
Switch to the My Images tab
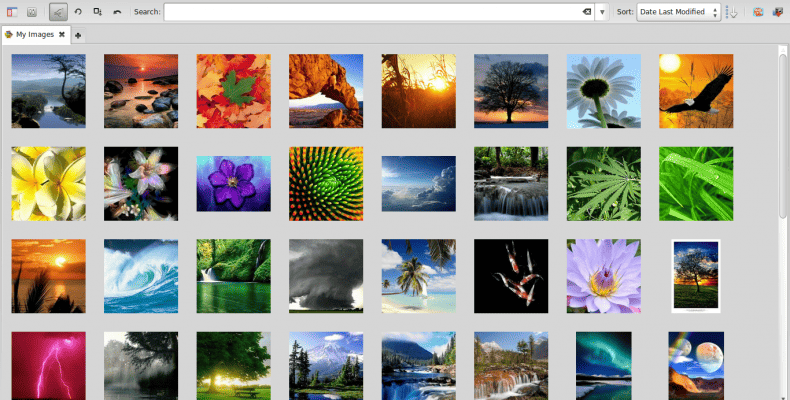click(x=35, y=34)
